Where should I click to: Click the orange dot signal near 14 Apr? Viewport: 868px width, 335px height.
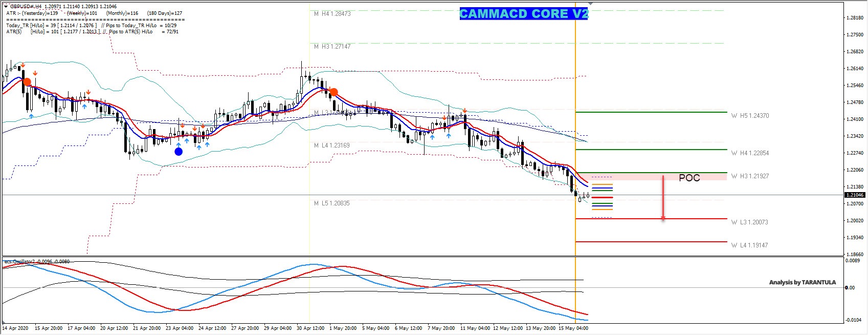tap(27, 82)
